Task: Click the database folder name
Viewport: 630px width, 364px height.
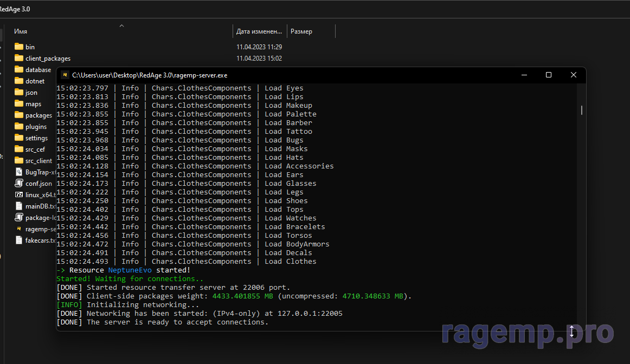Action: coord(38,70)
